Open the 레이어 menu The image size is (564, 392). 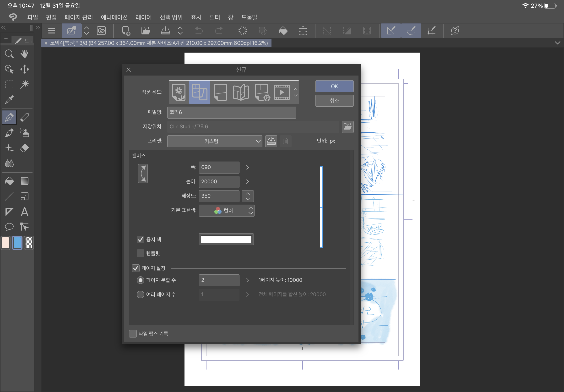[x=144, y=17]
